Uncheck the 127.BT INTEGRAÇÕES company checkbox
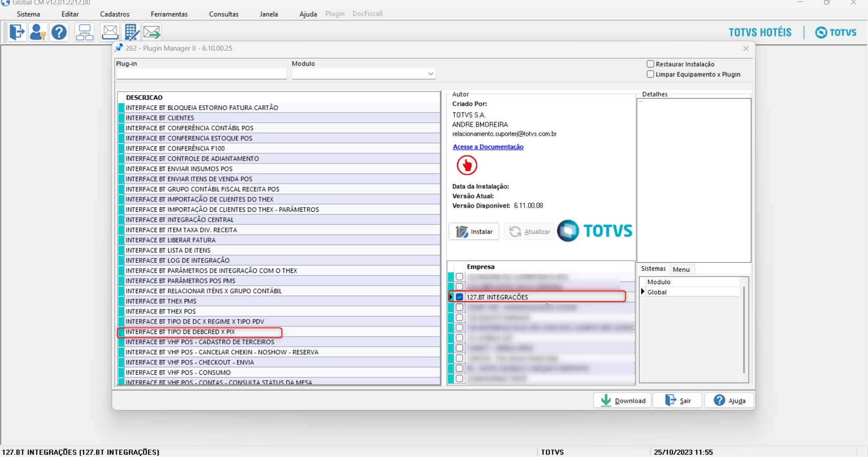The height and width of the screenshot is (457, 868). click(459, 297)
